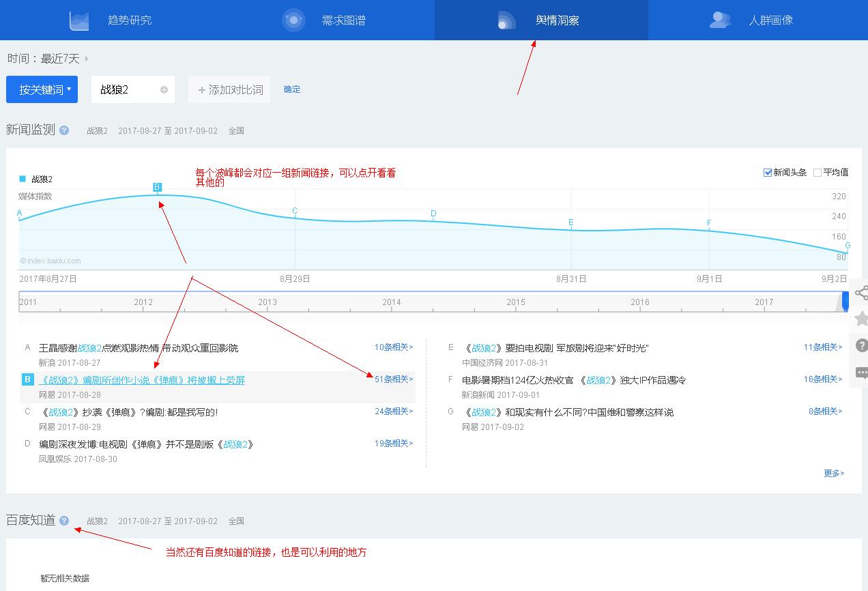Open the help question mark icon on the sidebar
The image size is (868, 591).
point(861,345)
